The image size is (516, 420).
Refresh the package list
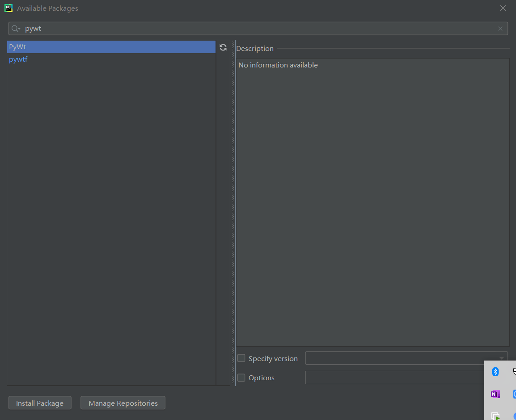[x=223, y=47]
